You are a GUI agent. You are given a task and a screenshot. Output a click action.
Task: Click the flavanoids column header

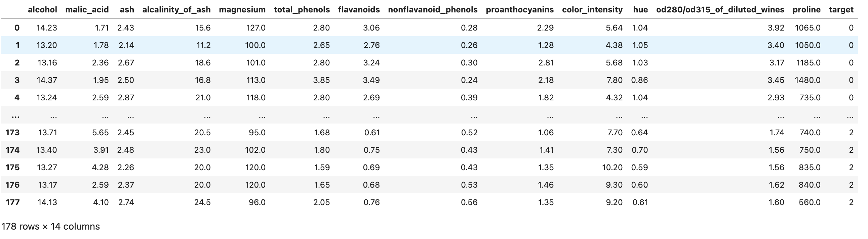[359, 10]
